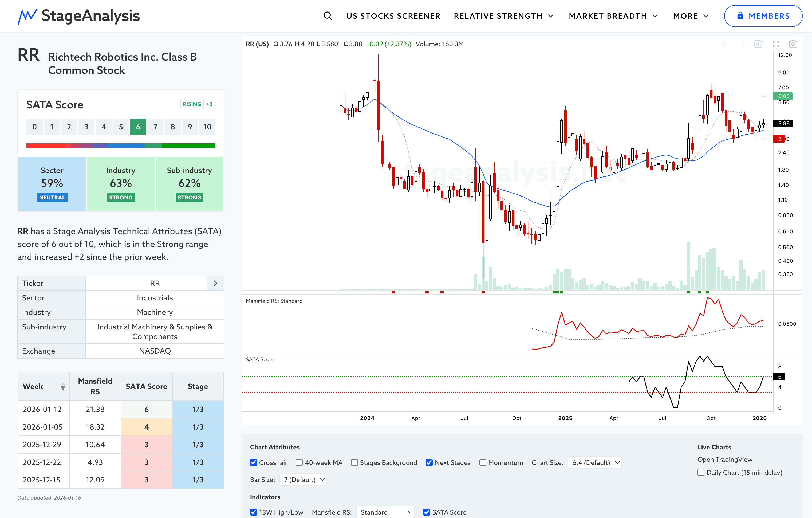The height and width of the screenshot is (518, 812).
Task: Open the Relative Strength menu
Action: coord(503,16)
